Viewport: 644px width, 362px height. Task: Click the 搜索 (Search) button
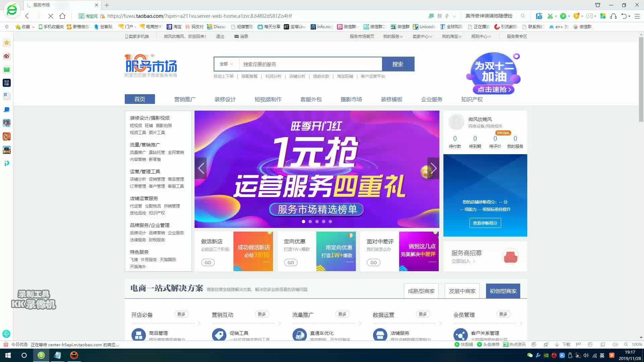point(397,64)
